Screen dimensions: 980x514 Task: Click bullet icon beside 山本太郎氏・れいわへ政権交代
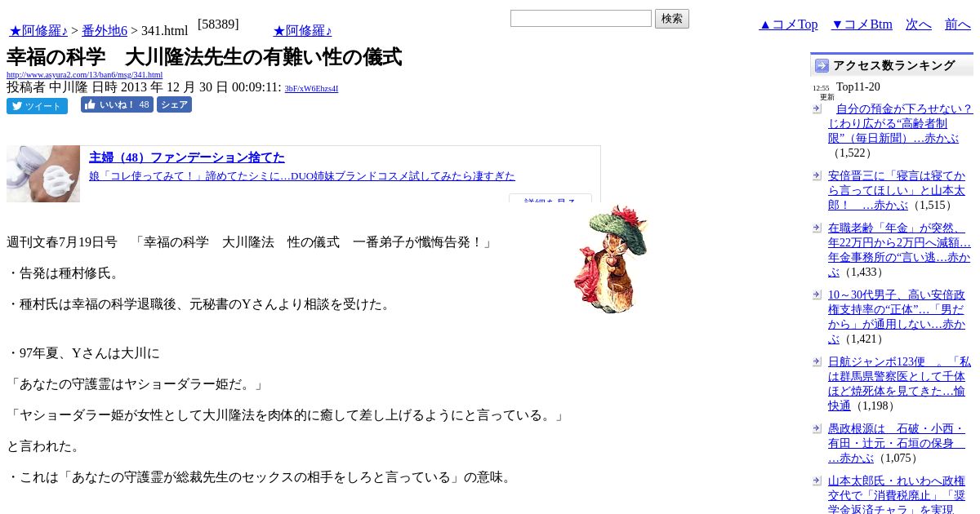coord(817,481)
